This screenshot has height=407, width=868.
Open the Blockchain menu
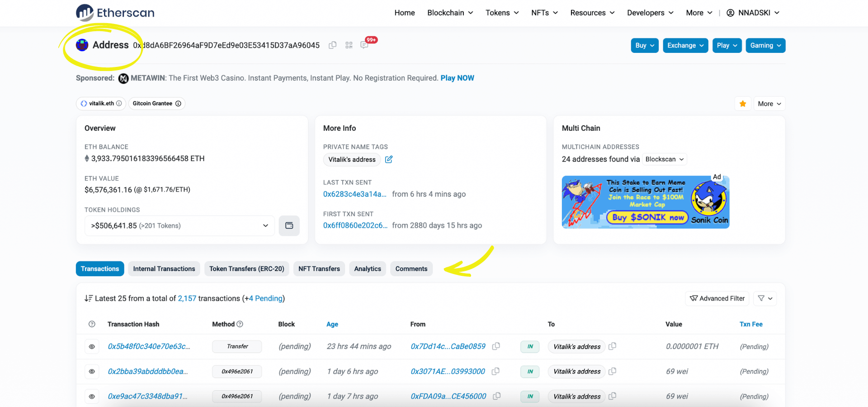pos(450,13)
